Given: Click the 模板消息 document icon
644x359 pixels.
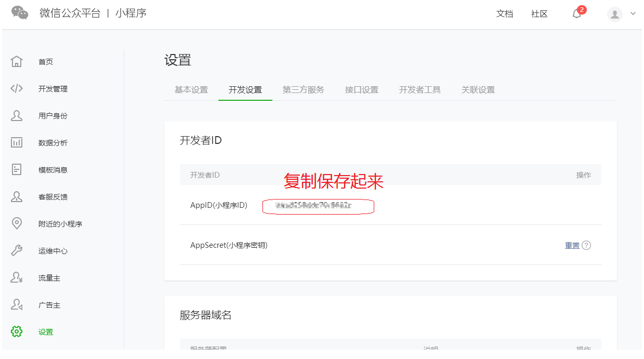Looking at the screenshot, I should pyautogui.click(x=17, y=169).
